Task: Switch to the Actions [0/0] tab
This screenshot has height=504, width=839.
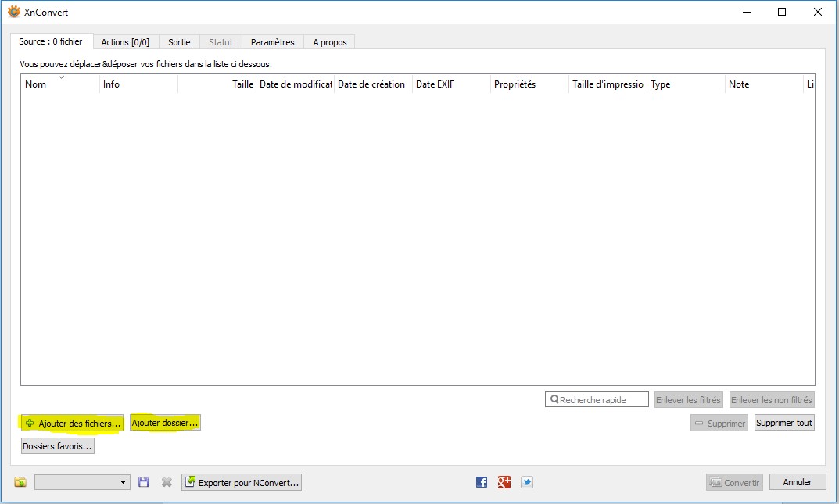Action: coord(125,42)
